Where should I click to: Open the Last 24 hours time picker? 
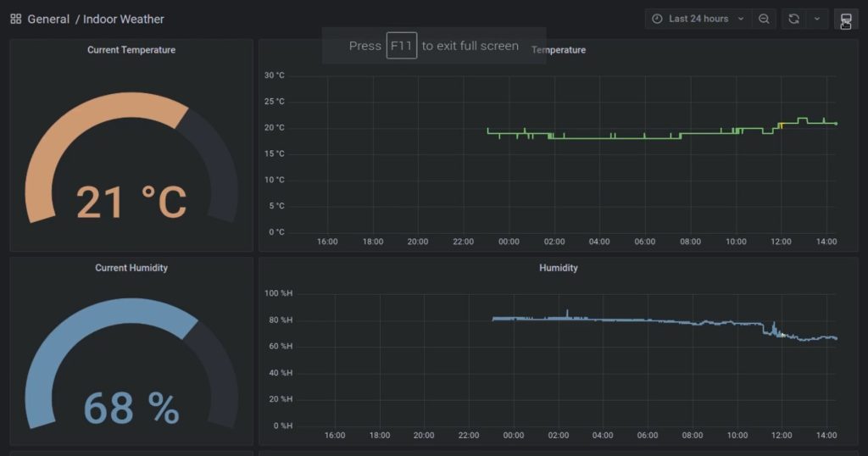(x=698, y=19)
